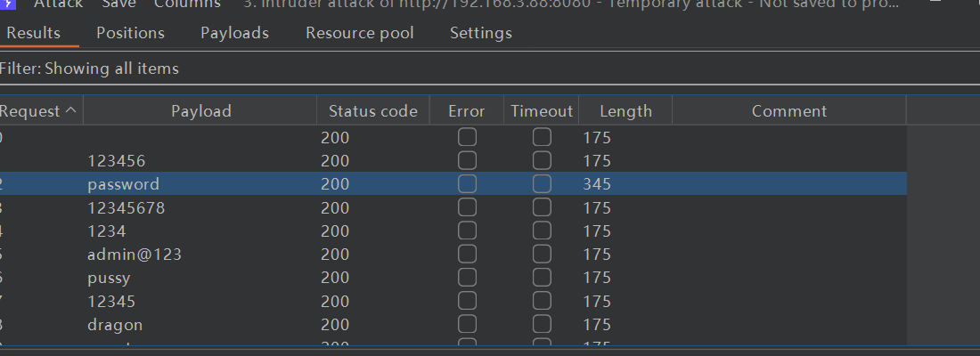The width and height of the screenshot is (980, 356).
Task: Toggle Error checkbox for password row
Action: click(467, 184)
